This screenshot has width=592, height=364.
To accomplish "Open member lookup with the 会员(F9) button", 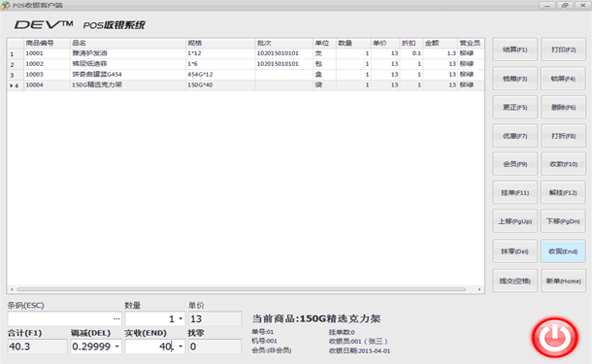I will coord(514,164).
